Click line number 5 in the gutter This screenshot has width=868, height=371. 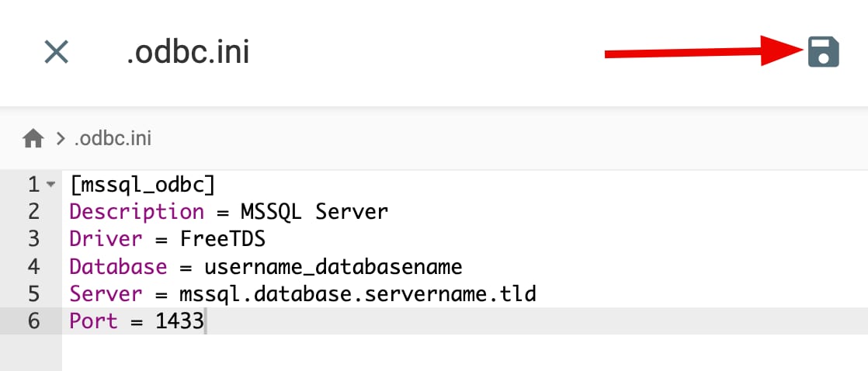33,294
